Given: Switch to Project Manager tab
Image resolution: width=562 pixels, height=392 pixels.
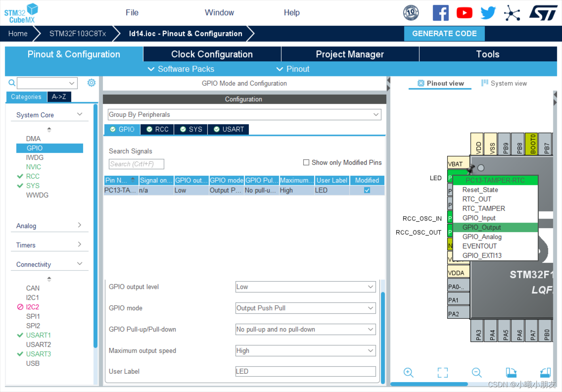Looking at the screenshot, I should click(350, 54).
